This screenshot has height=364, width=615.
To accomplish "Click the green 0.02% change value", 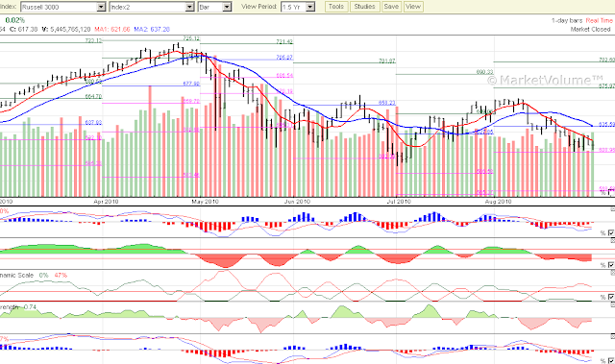I will [x=15, y=20].
